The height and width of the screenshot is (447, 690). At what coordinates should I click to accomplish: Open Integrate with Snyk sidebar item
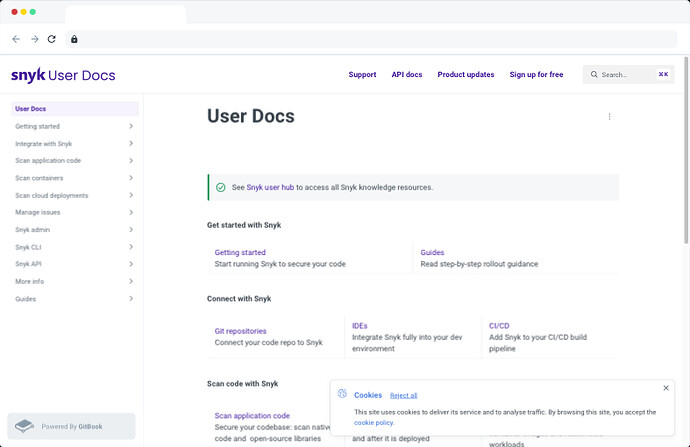pyautogui.click(x=75, y=143)
